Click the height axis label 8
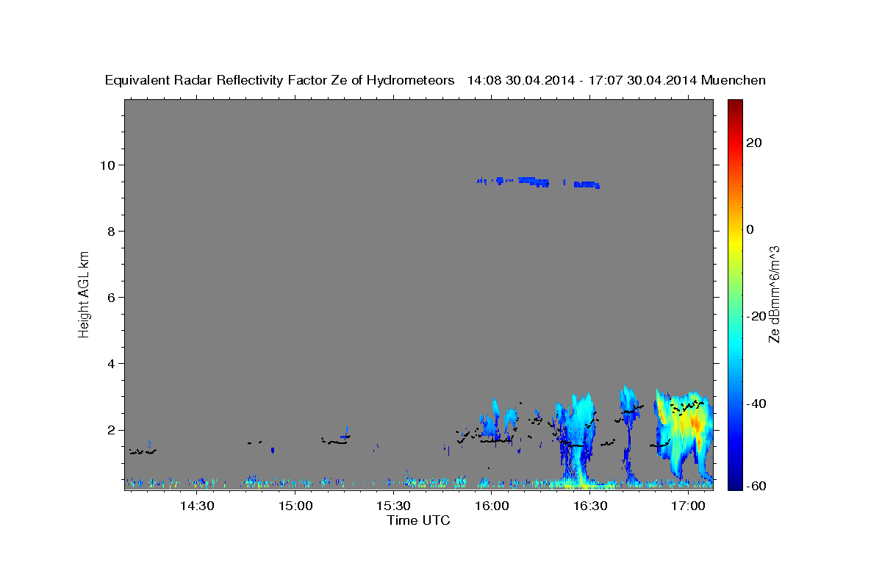 tap(112, 231)
